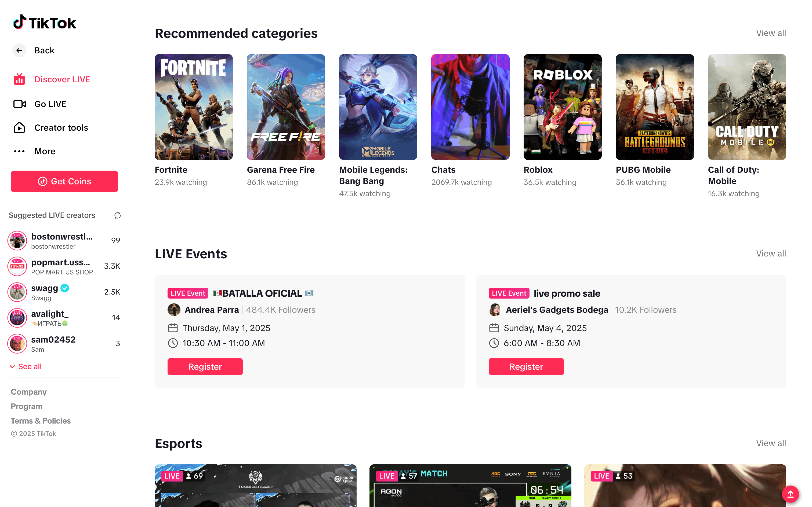Select the Go LIVE camera icon

point(19,104)
